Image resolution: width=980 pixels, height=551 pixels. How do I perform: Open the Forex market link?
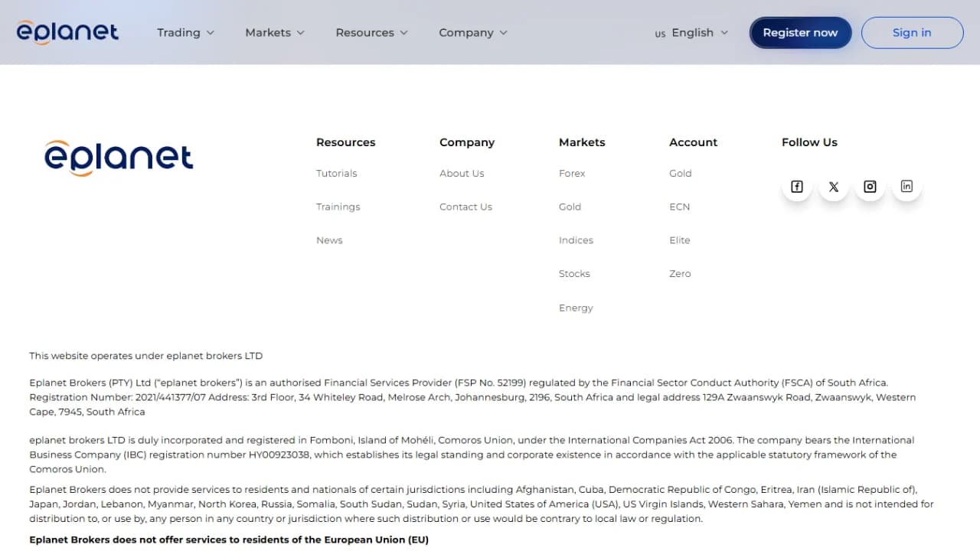click(x=572, y=174)
